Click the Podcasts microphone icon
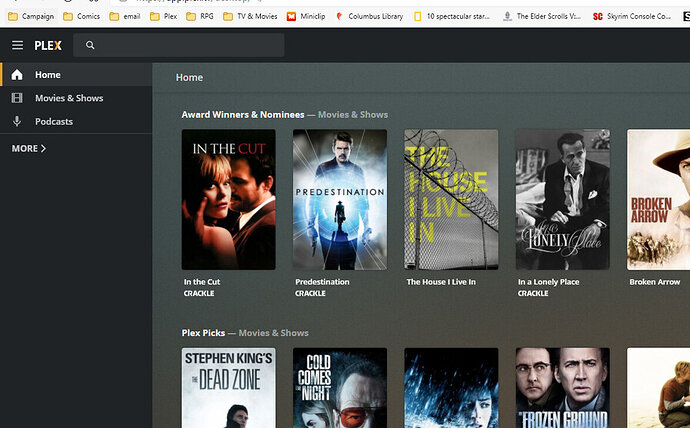 pyautogui.click(x=17, y=121)
